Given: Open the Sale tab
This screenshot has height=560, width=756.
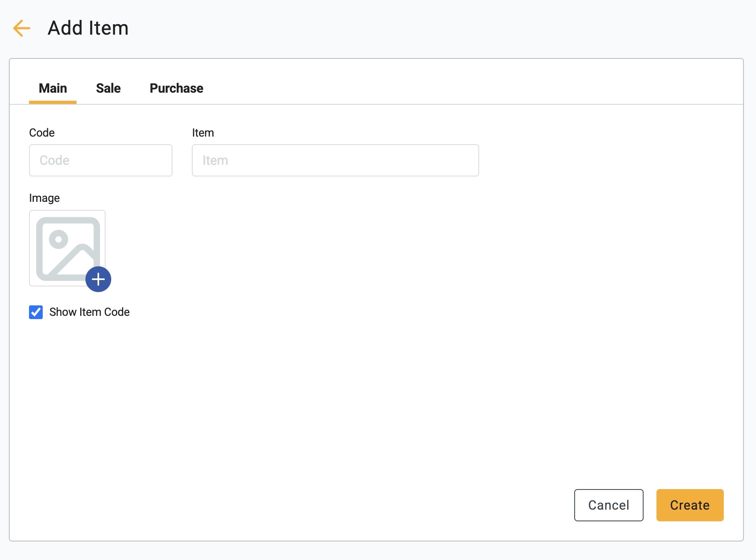Looking at the screenshot, I should point(108,88).
